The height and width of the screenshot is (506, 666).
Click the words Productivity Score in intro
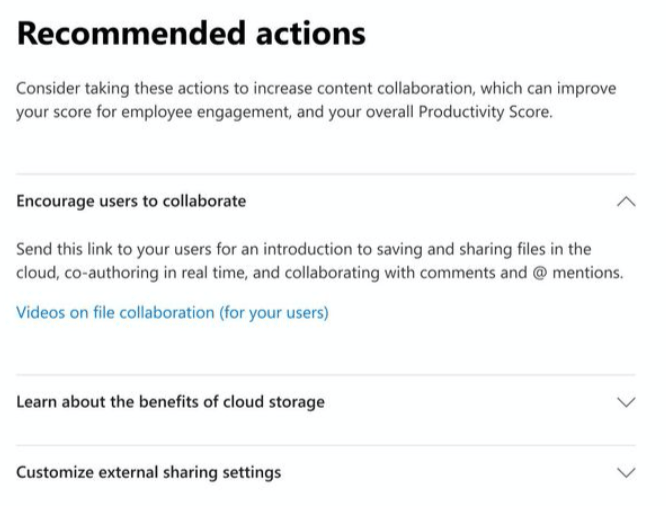coord(484,112)
